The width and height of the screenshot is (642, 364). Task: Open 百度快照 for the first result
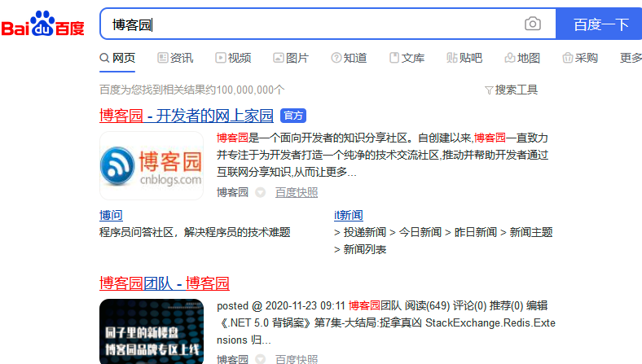point(297,192)
